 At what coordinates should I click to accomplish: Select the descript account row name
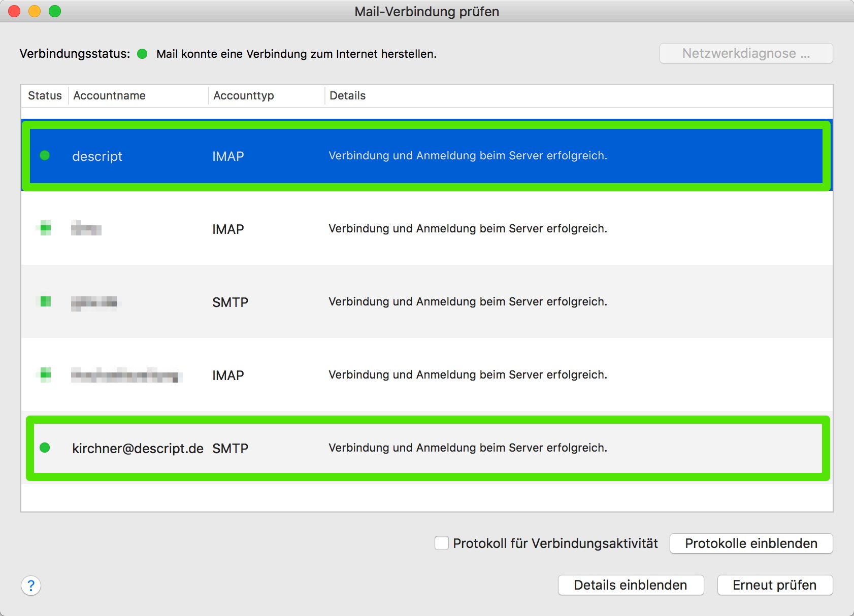point(97,156)
